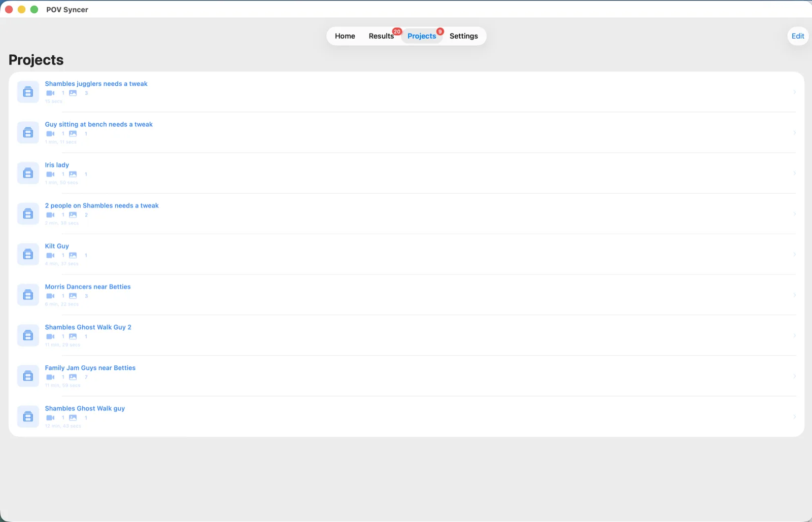The width and height of the screenshot is (812, 522).
Task: Click the project icon for Shambles Ghost Walk guy
Action: tap(28, 416)
